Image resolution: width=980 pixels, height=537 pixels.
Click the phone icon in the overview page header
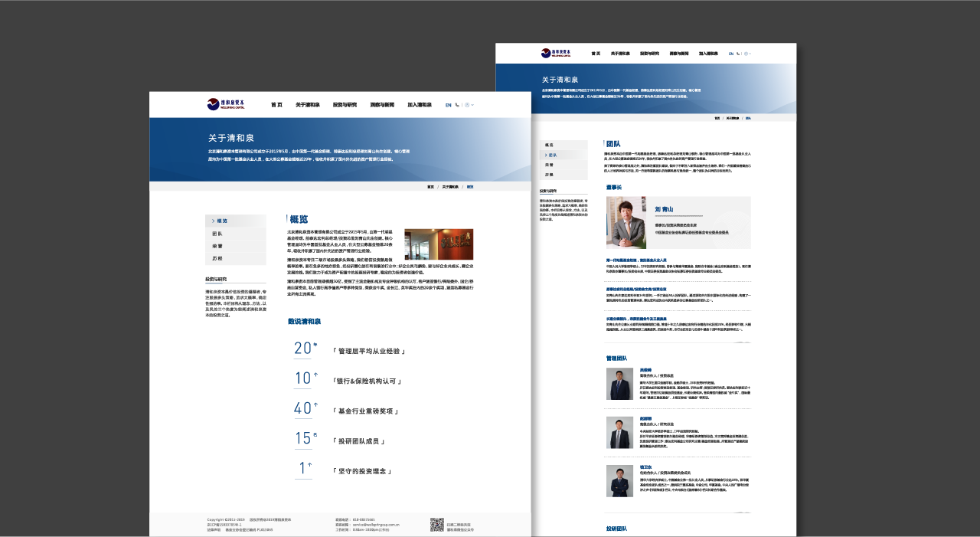coord(457,105)
